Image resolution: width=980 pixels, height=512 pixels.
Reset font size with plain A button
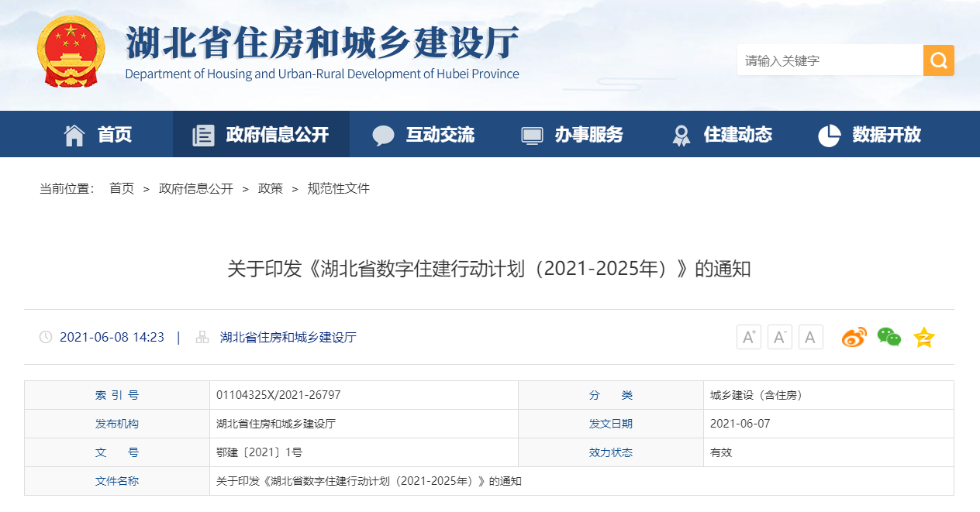point(811,337)
